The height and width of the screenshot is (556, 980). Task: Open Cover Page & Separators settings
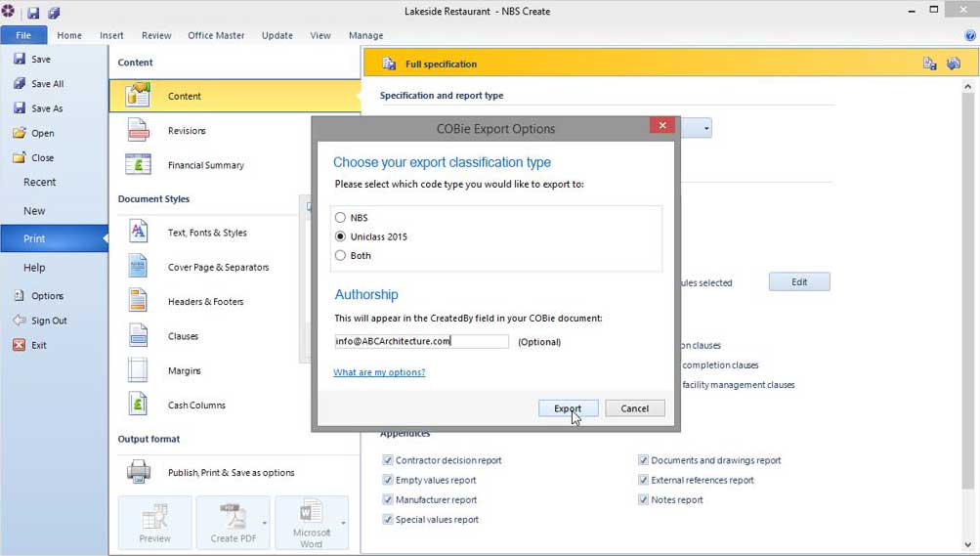(x=138, y=267)
